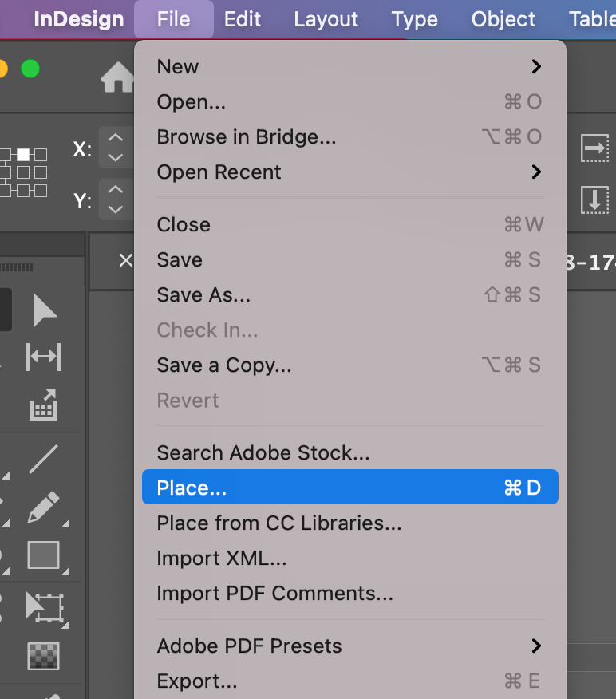
Task: Select the Gradient Feather tool
Action: coord(44,656)
